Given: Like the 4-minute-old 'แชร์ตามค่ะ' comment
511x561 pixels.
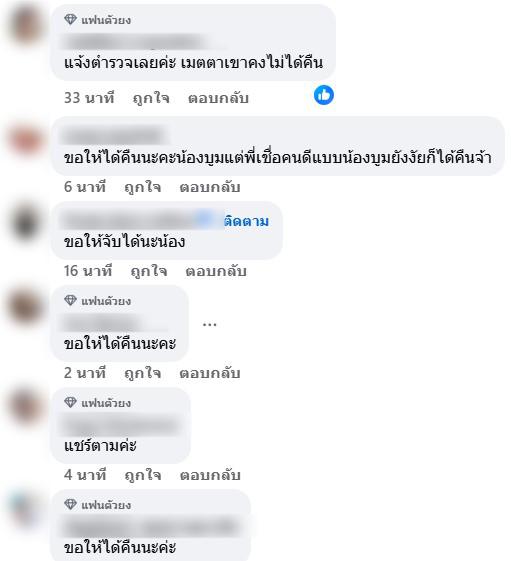Looking at the screenshot, I should point(142,475).
